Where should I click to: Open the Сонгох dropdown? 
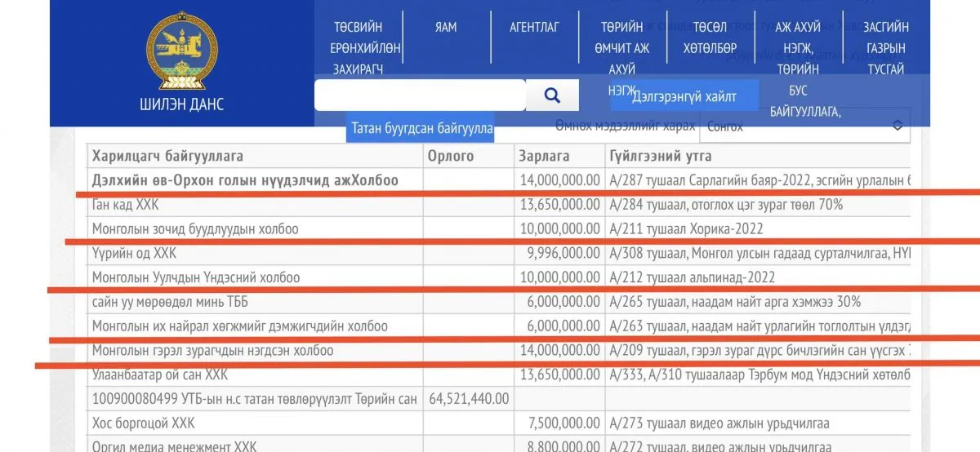[807, 126]
